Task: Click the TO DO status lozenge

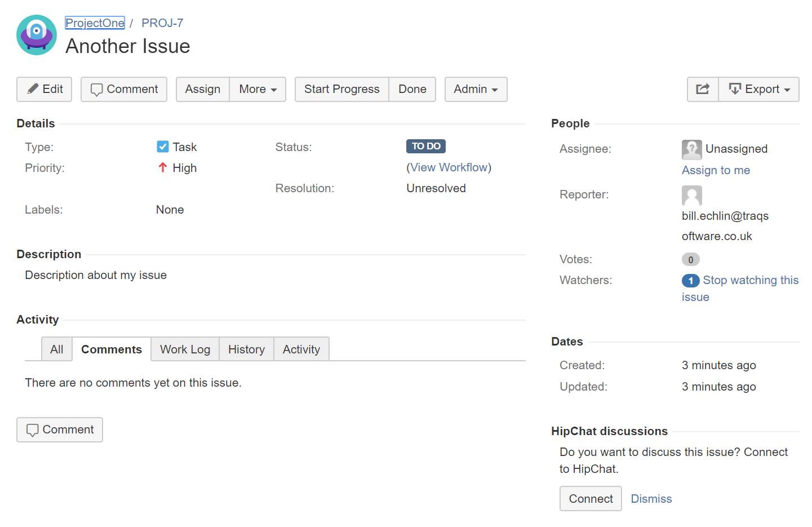Action: 425,146
